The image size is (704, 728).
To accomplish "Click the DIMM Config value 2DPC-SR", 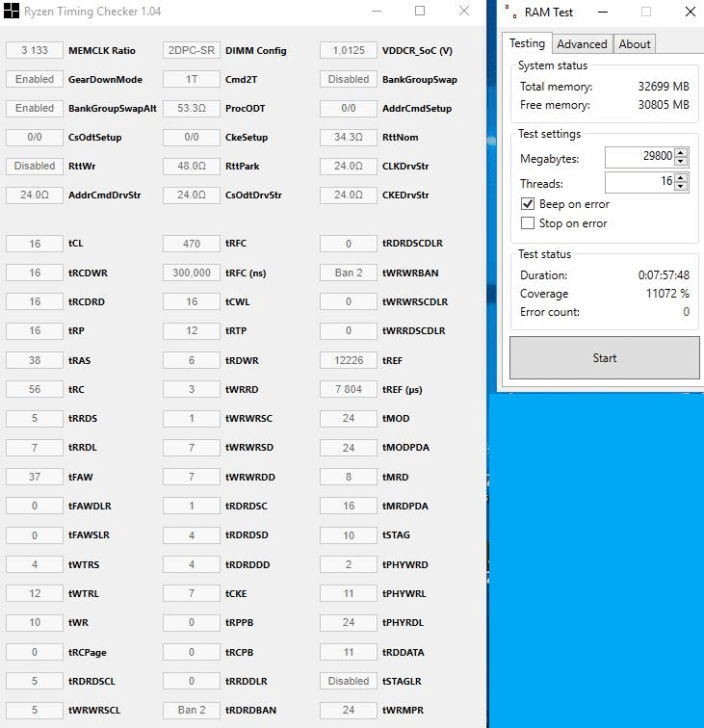I will click(192, 50).
